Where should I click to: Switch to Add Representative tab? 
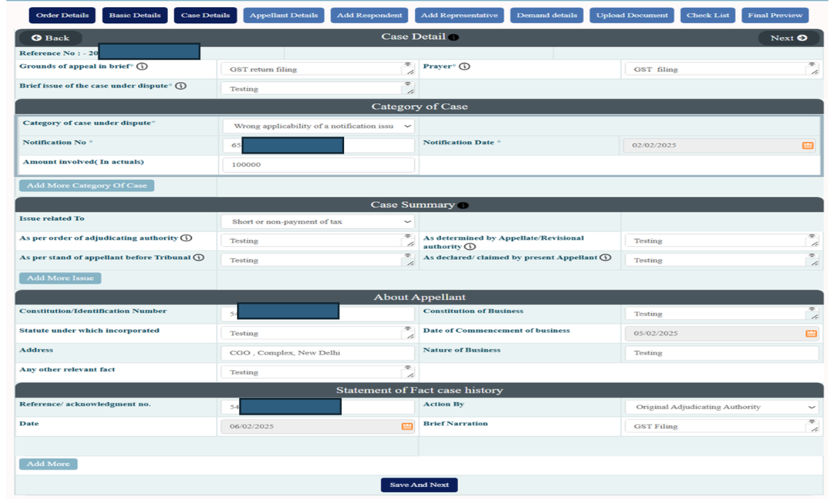click(459, 15)
